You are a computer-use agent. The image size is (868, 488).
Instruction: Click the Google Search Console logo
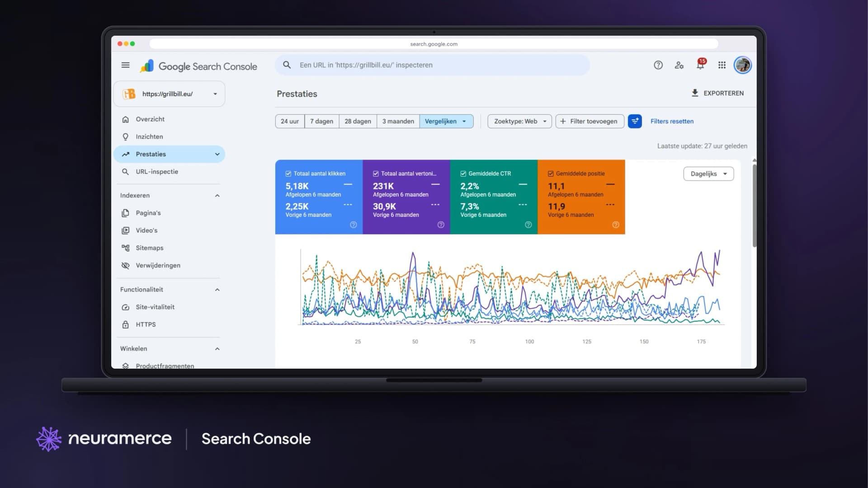198,66
